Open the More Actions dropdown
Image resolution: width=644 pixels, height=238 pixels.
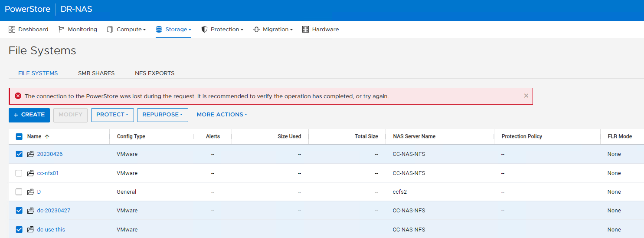click(222, 115)
